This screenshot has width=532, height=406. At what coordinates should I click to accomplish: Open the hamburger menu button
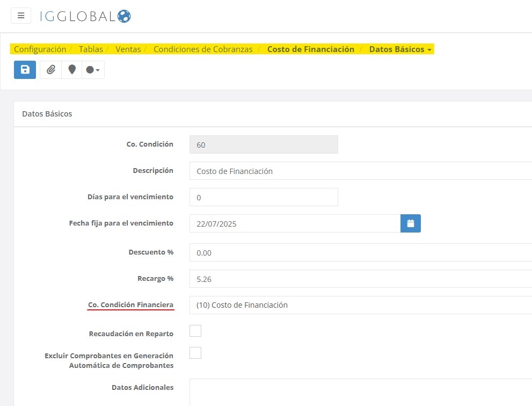pyautogui.click(x=21, y=16)
